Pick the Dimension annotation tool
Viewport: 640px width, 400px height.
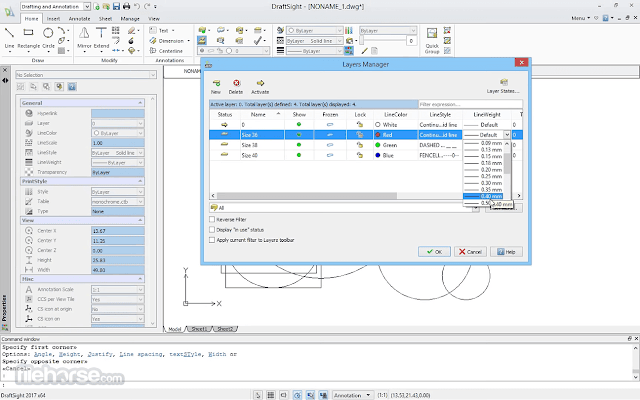[x=169, y=41]
